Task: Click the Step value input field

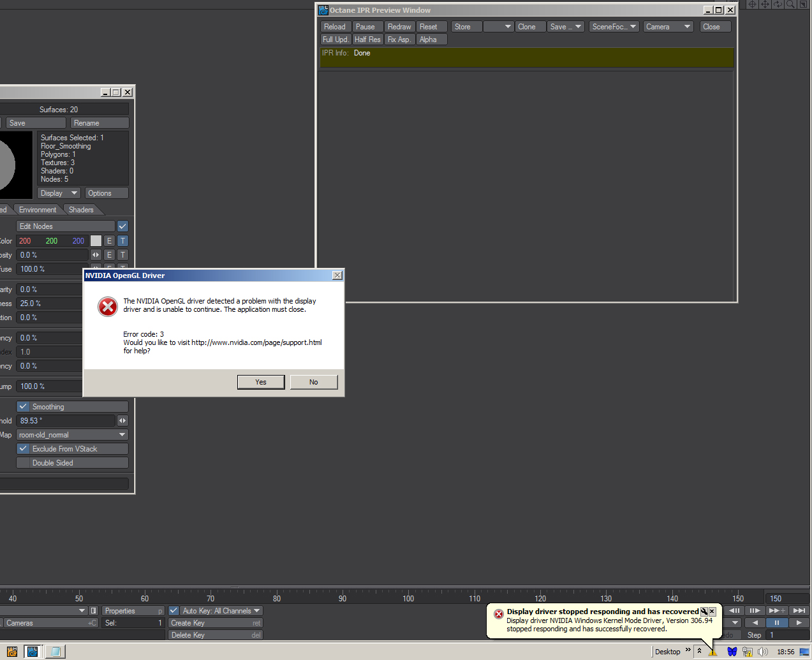Action: click(788, 635)
